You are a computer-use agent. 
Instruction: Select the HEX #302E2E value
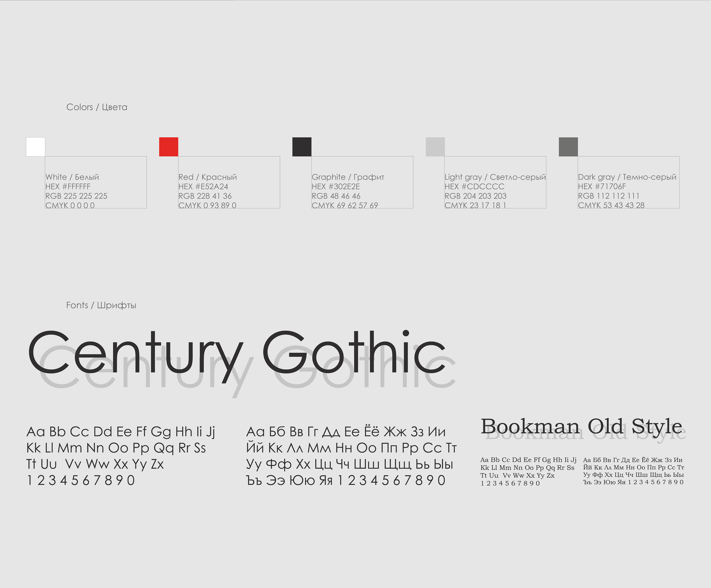click(336, 187)
